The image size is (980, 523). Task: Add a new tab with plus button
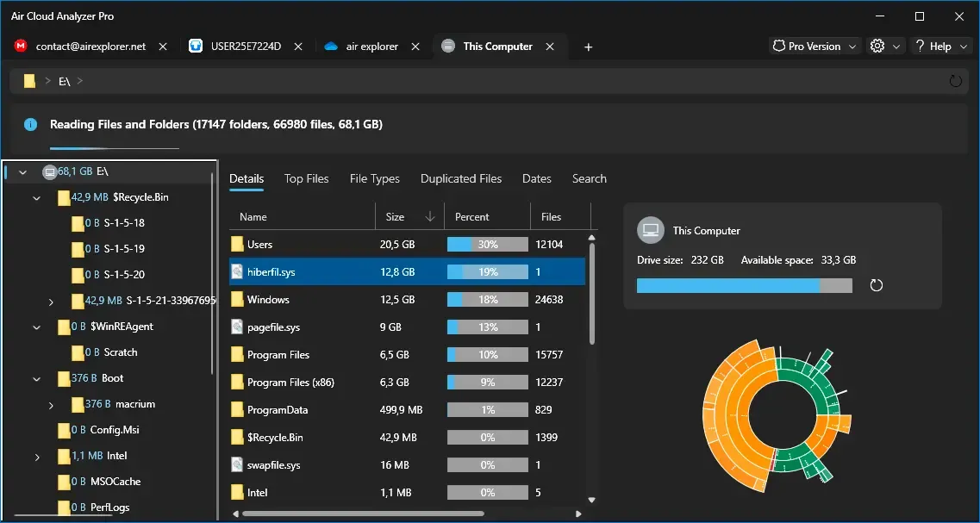tap(588, 47)
